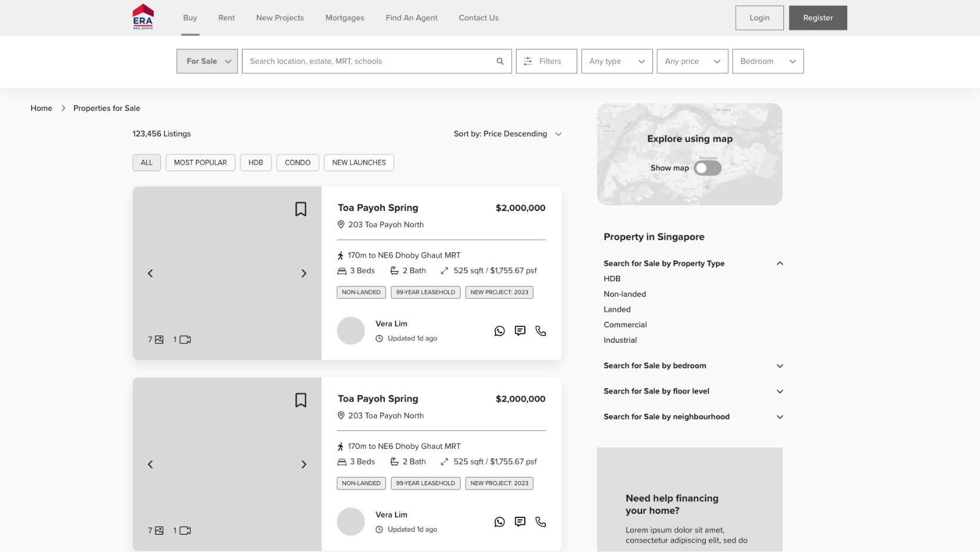The width and height of the screenshot is (980, 552).
Task: Select the MOST POPULAR filter tab
Action: click(200, 163)
